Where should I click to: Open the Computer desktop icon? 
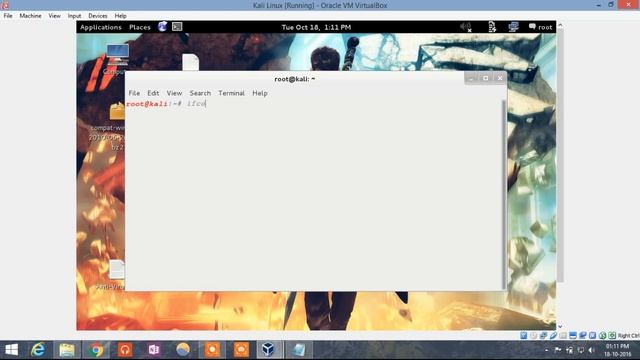[x=118, y=55]
